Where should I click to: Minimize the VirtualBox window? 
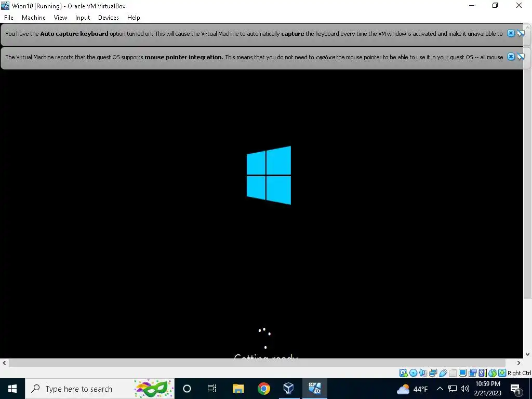tap(472, 6)
